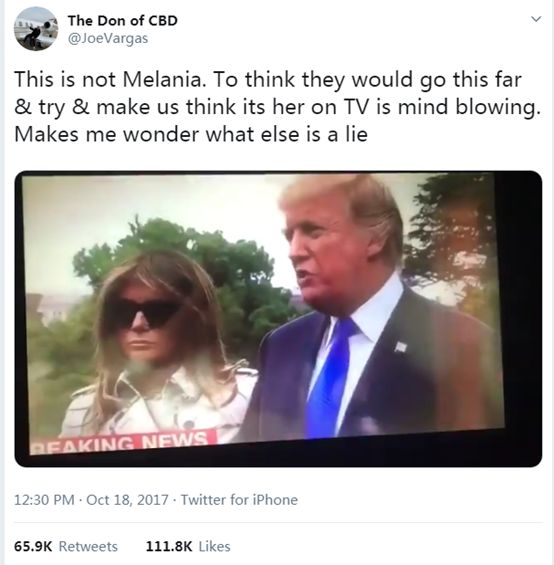
Task: Click the word Retweets beside the count
Action: pos(88,546)
